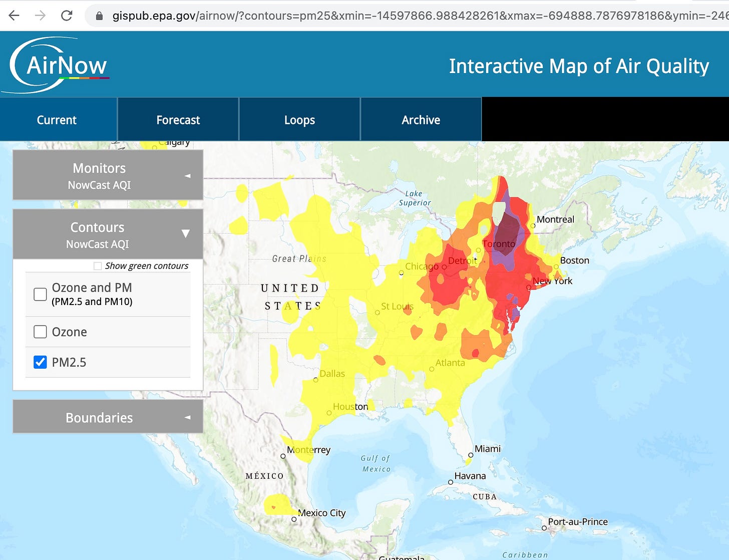Screen dimensions: 729x560
Task: Open the Loops tab
Action: [x=299, y=120]
